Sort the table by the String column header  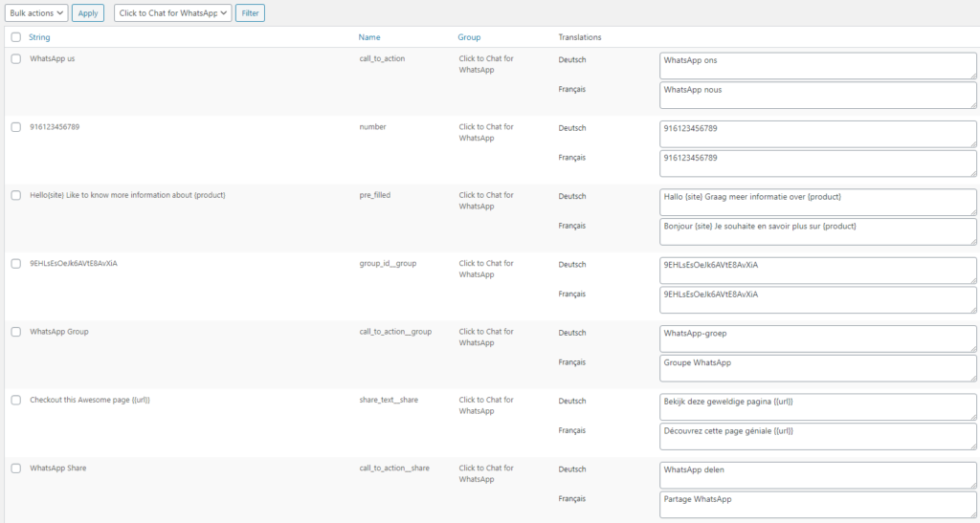pos(40,37)
